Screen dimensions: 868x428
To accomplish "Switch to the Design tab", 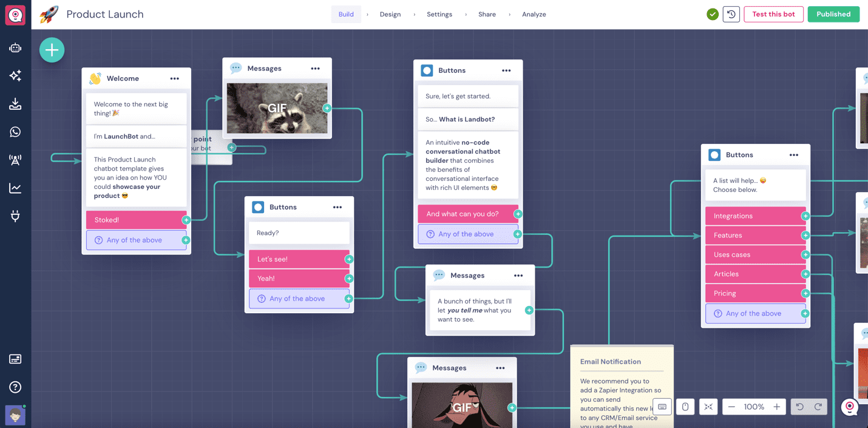I will point(390,14).
